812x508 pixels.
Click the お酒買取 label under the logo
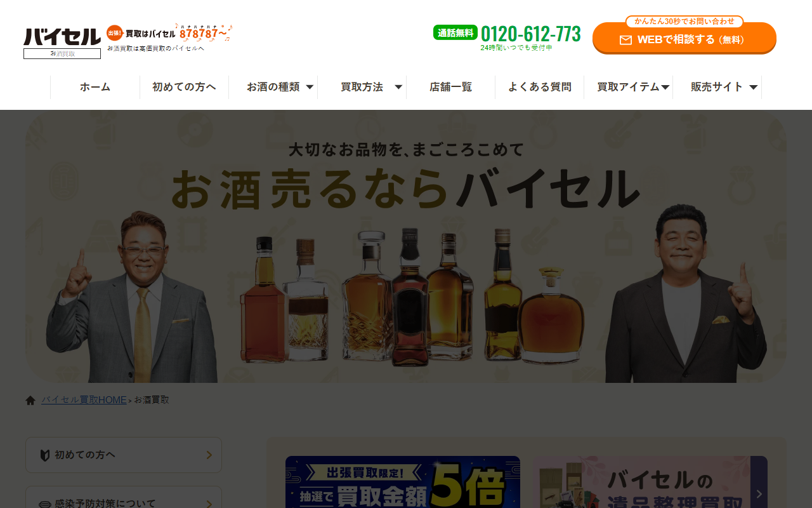click(x=62, y=54)
